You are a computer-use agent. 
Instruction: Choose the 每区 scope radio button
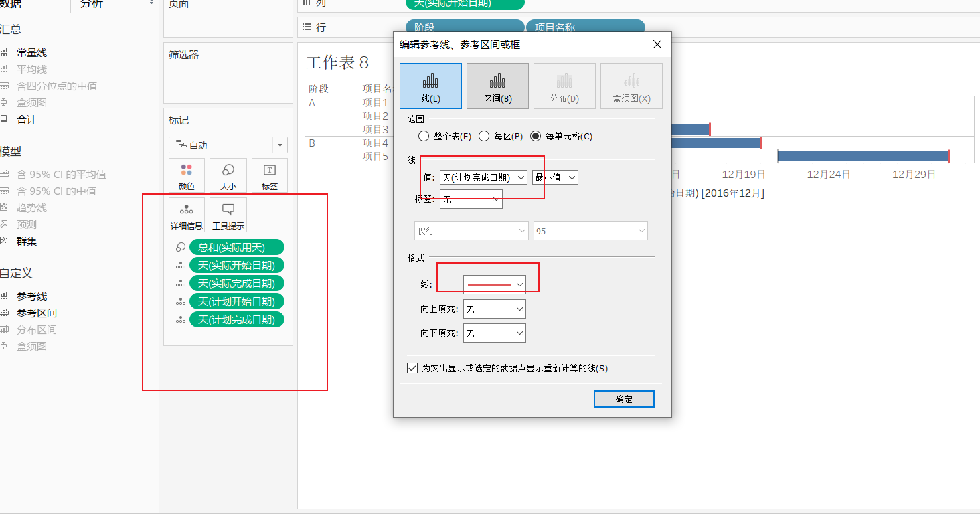(x=484, y=136)
